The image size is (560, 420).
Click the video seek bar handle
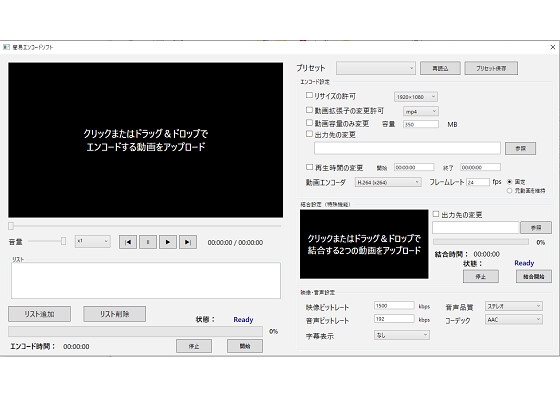click(11, 226)
